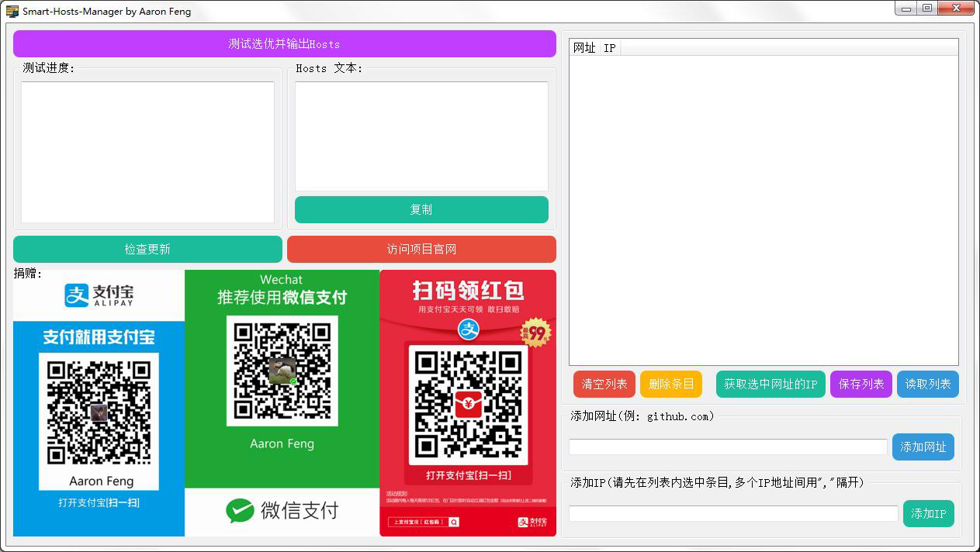
Task: Save the list using 保存列表
Action: coord(861,385)
